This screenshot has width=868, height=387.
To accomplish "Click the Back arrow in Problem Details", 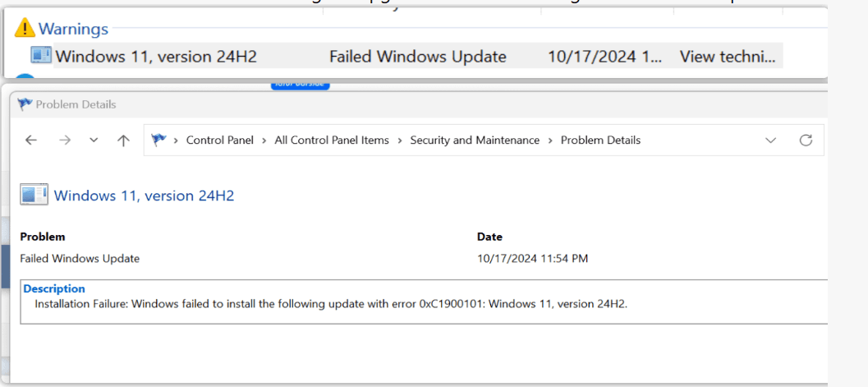I will pos(31,140).
